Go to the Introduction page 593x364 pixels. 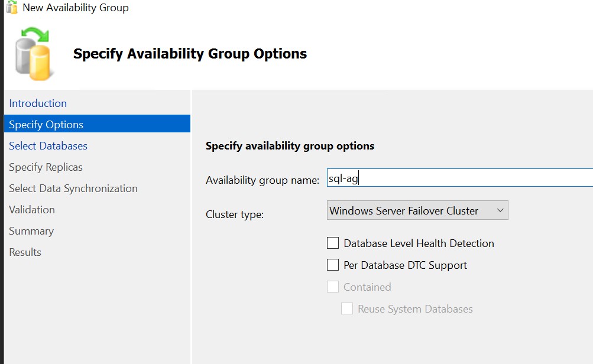point(38,103)
